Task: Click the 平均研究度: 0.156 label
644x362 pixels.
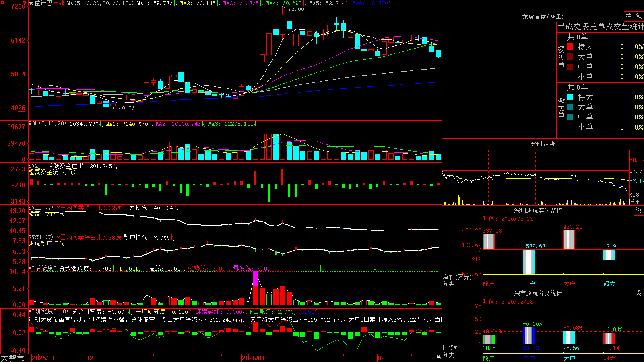Action: pyautogui.click(x=161, y=311)
